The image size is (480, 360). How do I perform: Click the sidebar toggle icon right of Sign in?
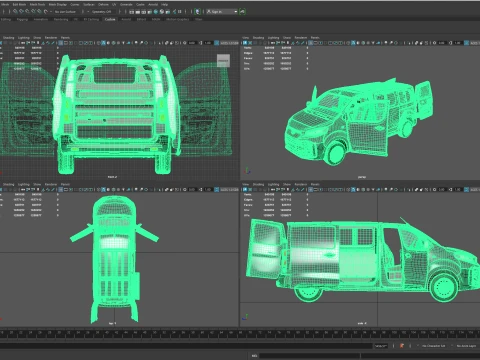pos(242,12)
